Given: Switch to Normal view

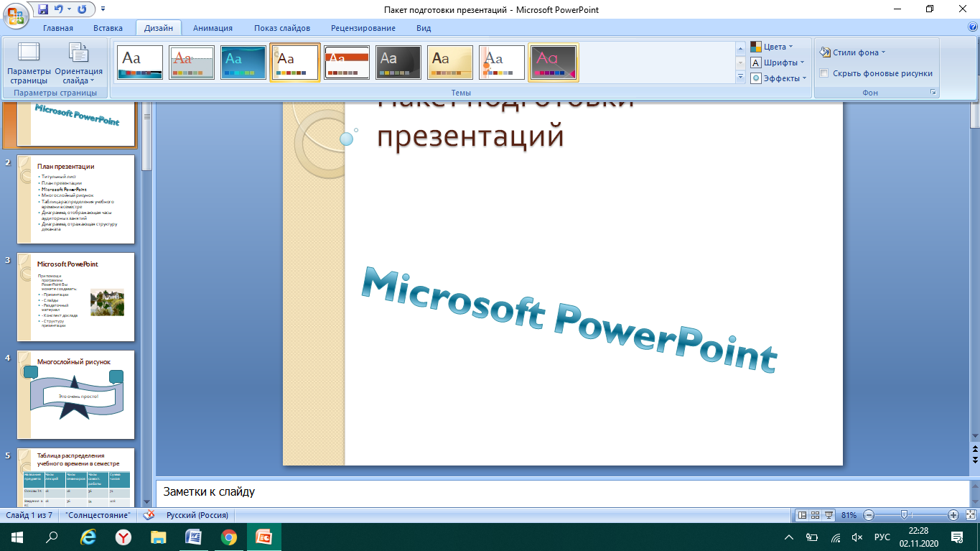Looking at the screenshot, I should coord(802,515).
